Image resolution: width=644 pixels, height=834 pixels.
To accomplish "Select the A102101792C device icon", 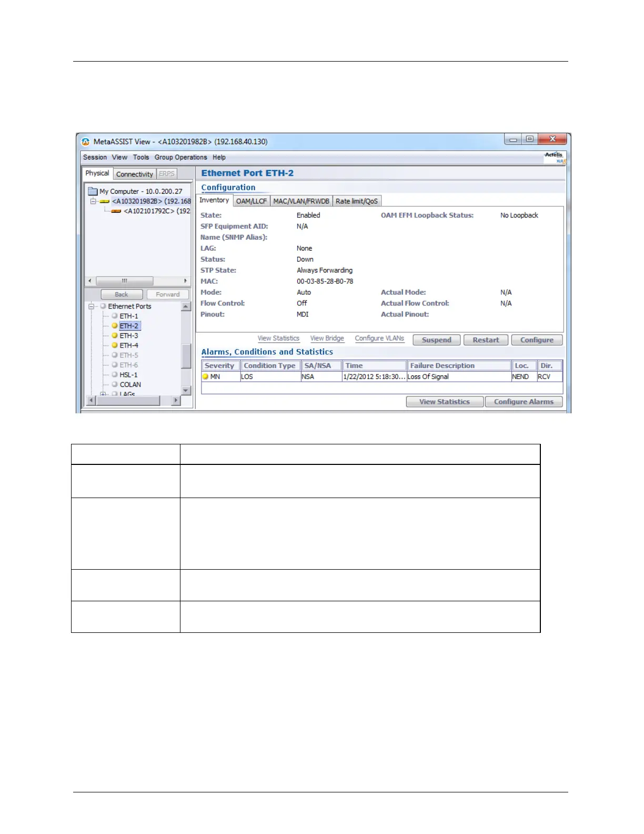I will pyautogui.click(x=116, y=211).
